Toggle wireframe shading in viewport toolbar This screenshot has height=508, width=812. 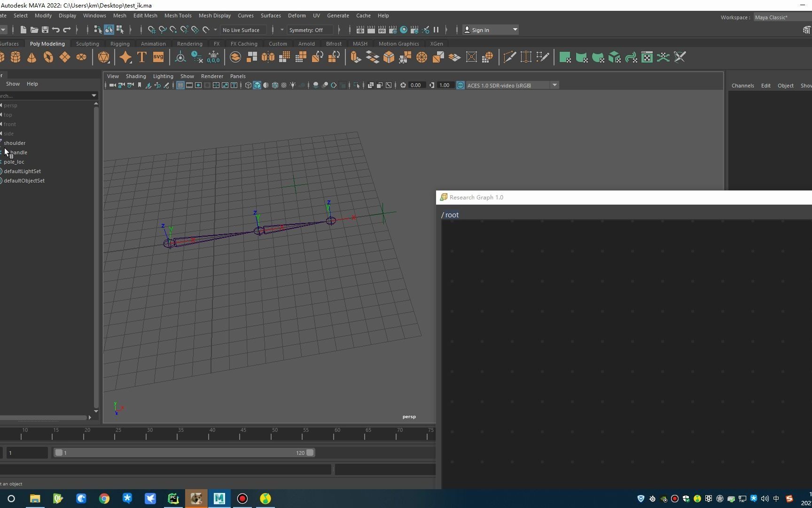click(x=248, y=85)
